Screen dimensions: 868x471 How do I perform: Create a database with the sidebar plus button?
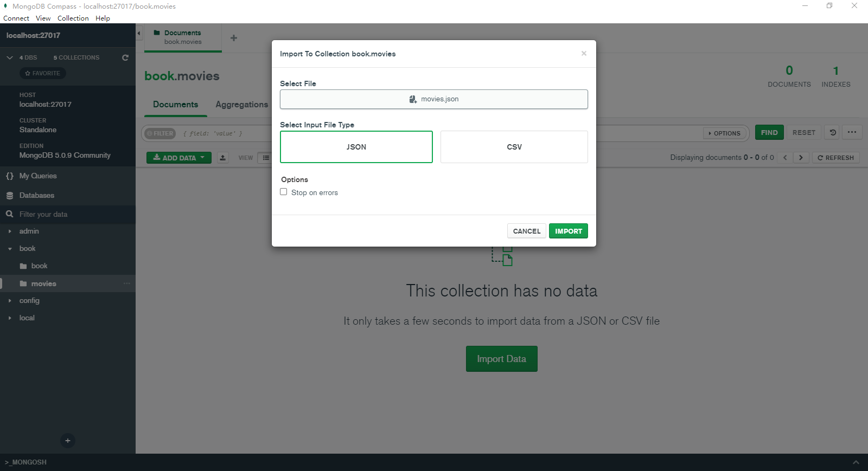[x=68, y=441]
